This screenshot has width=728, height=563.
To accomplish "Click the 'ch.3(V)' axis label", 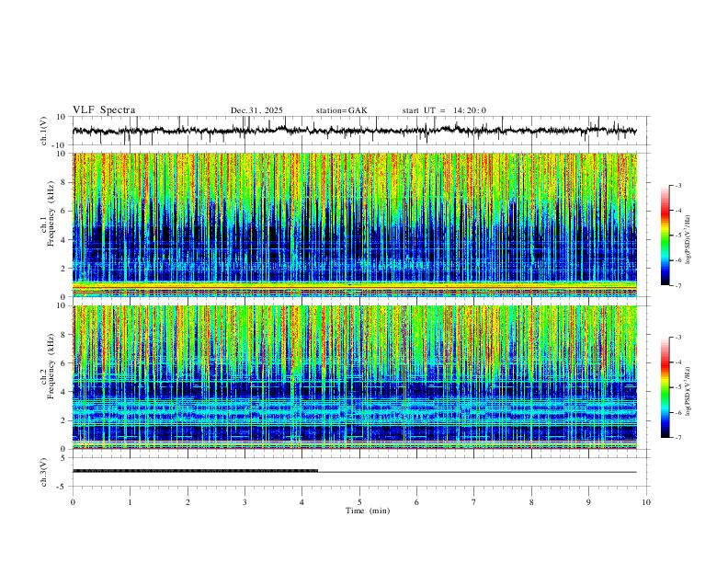I will [x=44, y=472].
